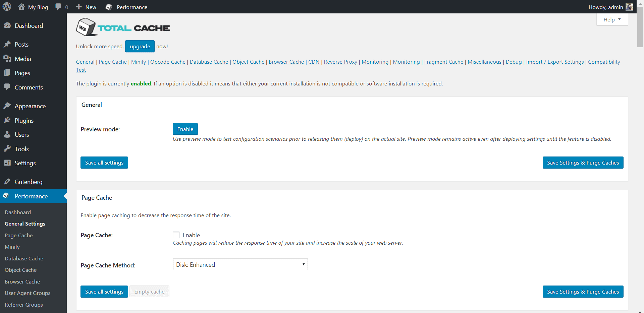Click the Performance cube icon in sidebar

pos(6,196)
